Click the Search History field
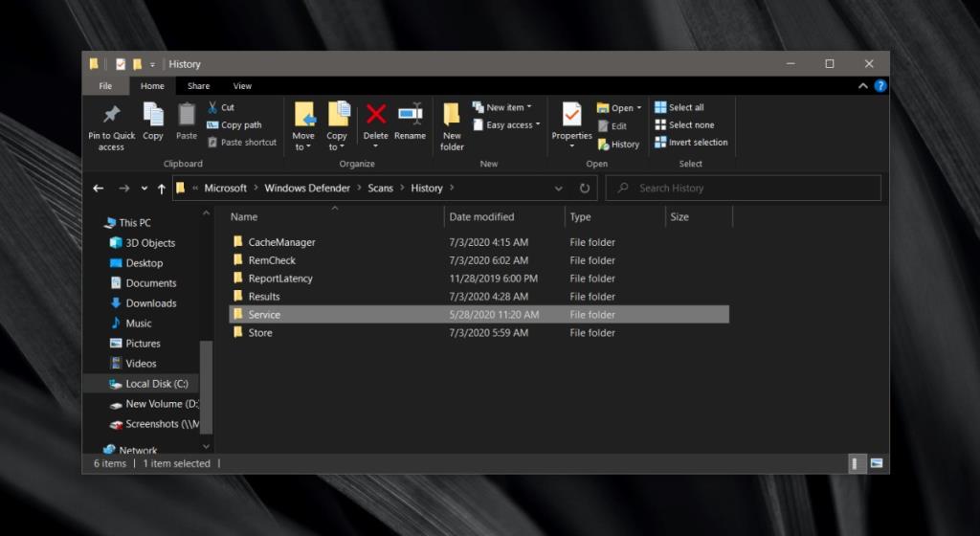This screenshot has width=980, height=536. click(744, 188)
